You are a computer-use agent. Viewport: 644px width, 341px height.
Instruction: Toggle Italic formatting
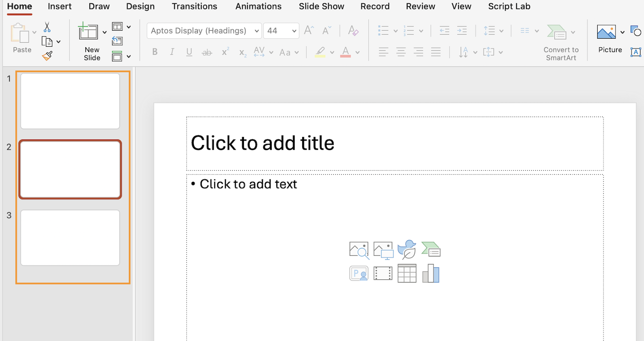pyautogui.click(x=172, y=52)
